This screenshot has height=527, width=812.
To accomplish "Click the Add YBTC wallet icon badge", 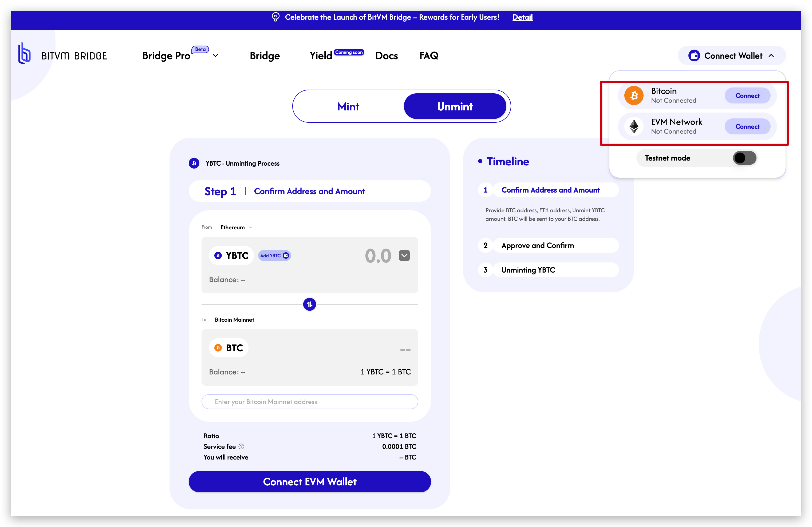I will click(286, 256).
